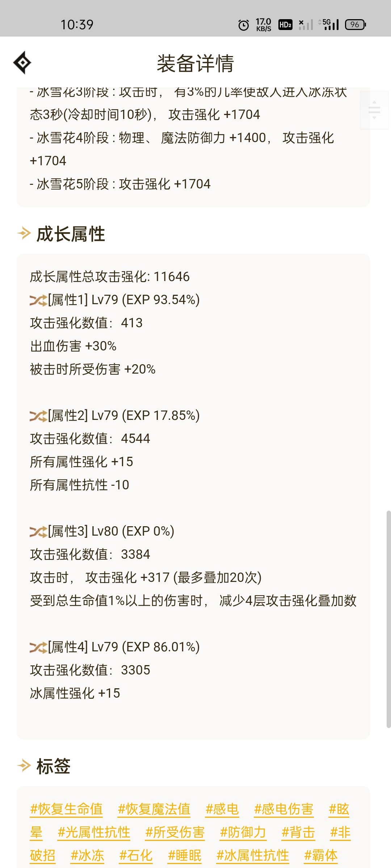Viewport: 391px width, 868px height.
Task: Open the #光属性抗性 tag
Action: pos(94,832)
